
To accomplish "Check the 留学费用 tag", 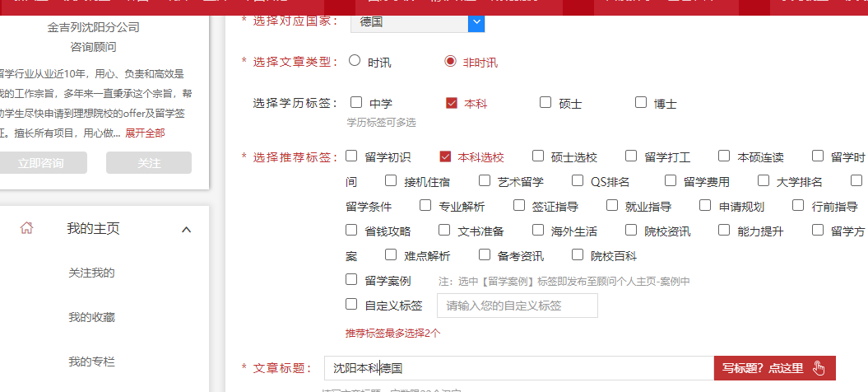I will click(x=671, y=180).
